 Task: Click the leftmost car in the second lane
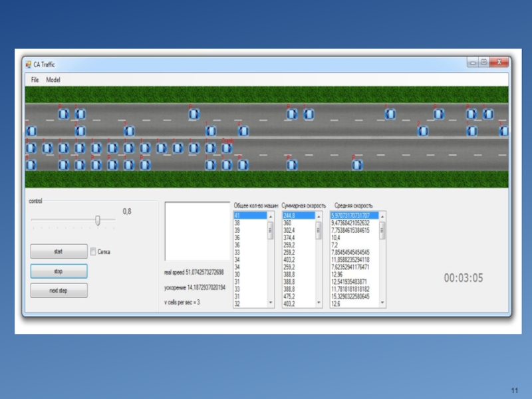tap(31, 131)
